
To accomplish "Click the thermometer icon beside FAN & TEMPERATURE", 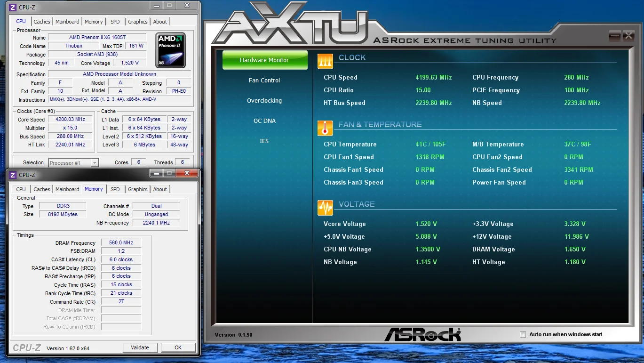I will (x=325, y=128).
